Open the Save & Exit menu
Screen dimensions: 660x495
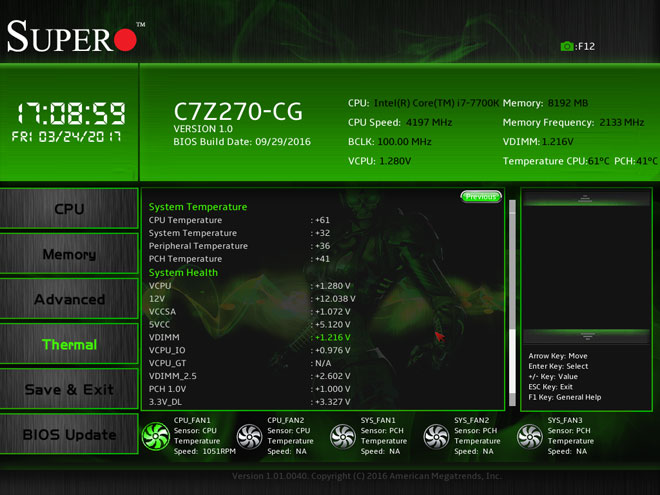click(69, 389)
